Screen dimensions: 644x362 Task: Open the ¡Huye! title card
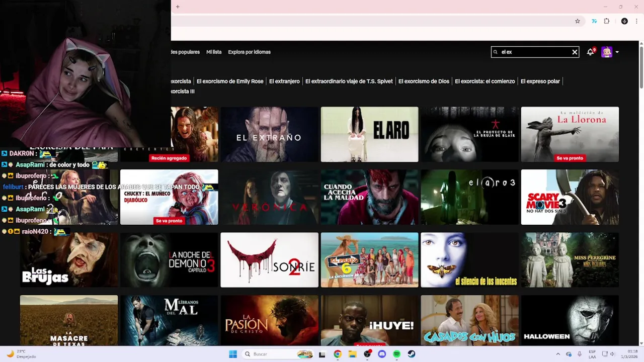click(x=369, y=320)
